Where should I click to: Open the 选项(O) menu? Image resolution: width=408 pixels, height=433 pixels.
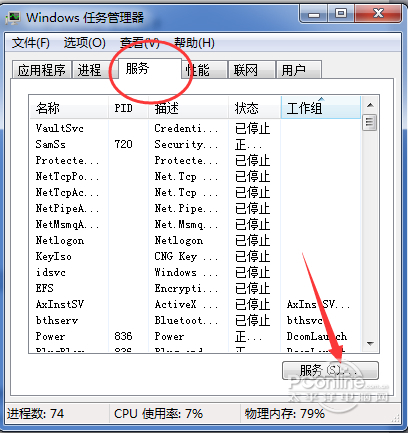pos(85,43)
